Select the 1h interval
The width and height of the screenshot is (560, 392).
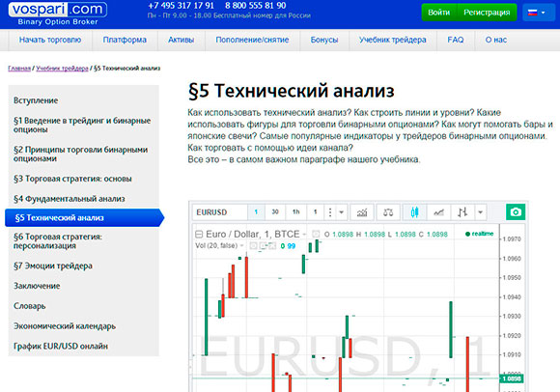click(x=296, y=212)
